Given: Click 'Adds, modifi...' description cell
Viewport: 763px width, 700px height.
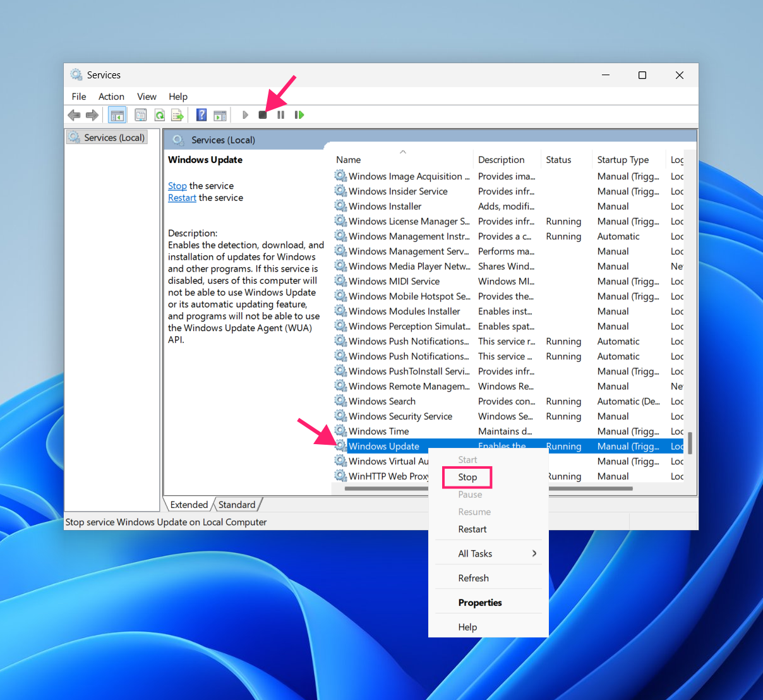Looking at the screenshot, I should click(506, 206).
